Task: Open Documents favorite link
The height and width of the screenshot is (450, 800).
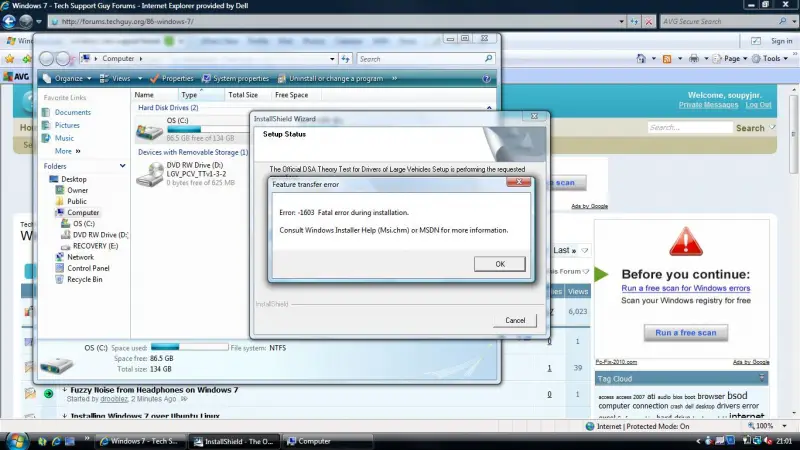Action: pyautogui.click(x=72, y=112)
